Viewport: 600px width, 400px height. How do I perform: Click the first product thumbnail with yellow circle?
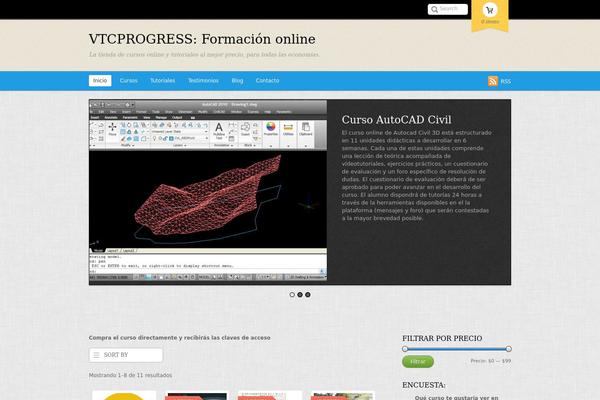[x=124, y=395]
